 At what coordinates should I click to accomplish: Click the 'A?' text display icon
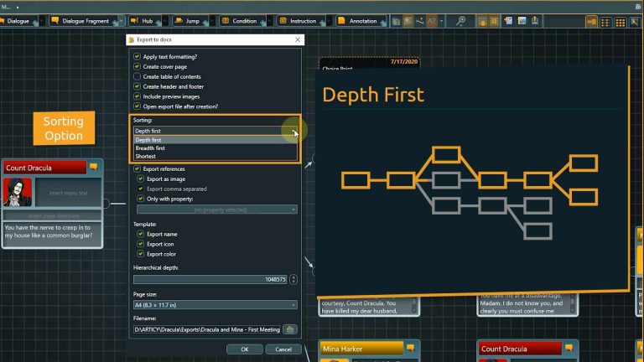[x=432, y=21]
